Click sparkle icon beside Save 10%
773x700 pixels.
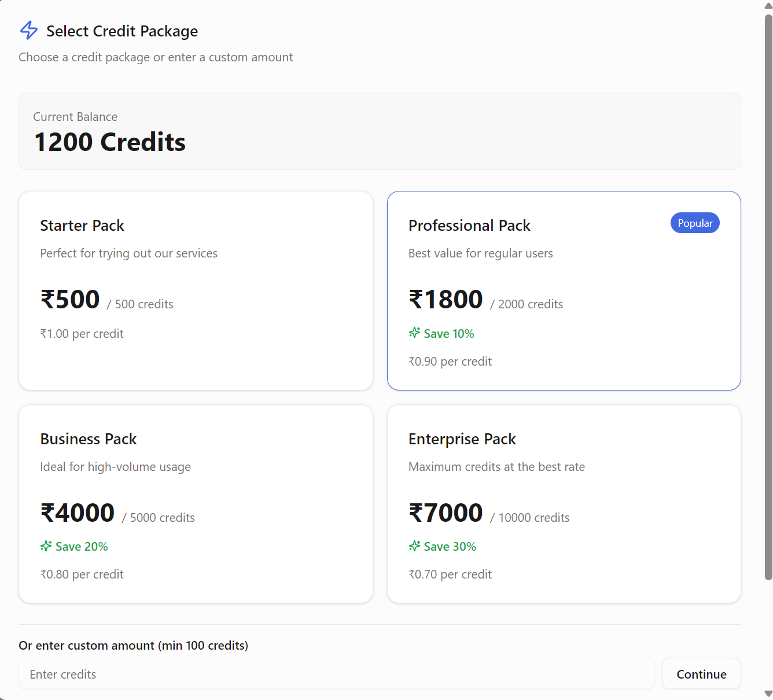click(414, 333)
